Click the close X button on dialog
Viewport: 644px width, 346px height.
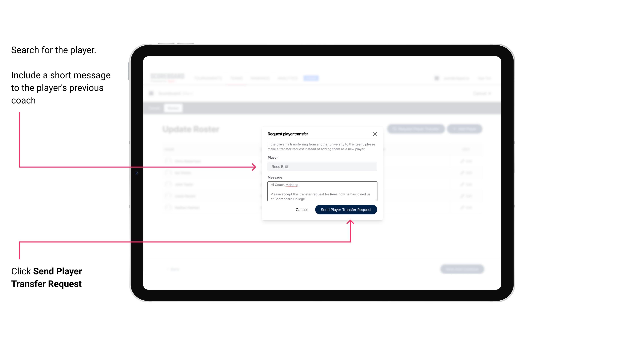375,134
